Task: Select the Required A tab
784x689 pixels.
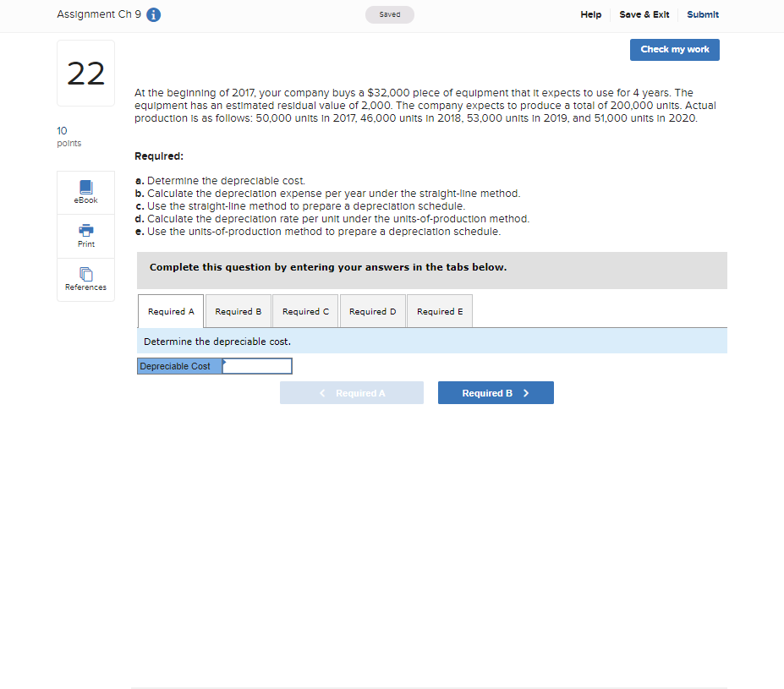Action: point(170,311)
